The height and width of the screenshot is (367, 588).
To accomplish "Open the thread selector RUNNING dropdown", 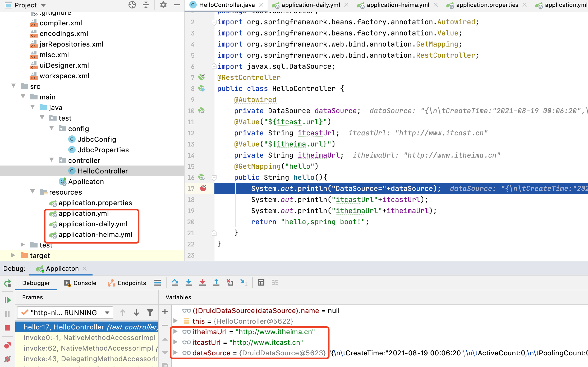I will click(x=65, y=313).
